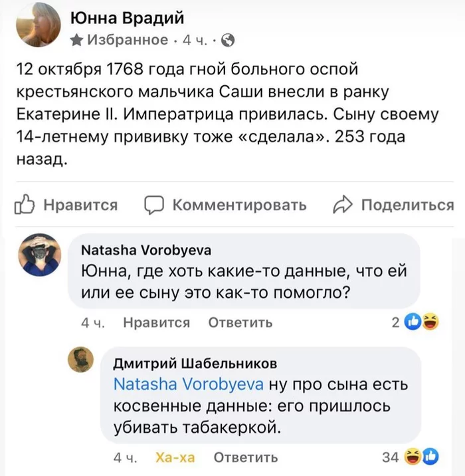Click Комментировать to write a comment
The height and width of the screenshot is (476, 465).
tap(239, 205)
